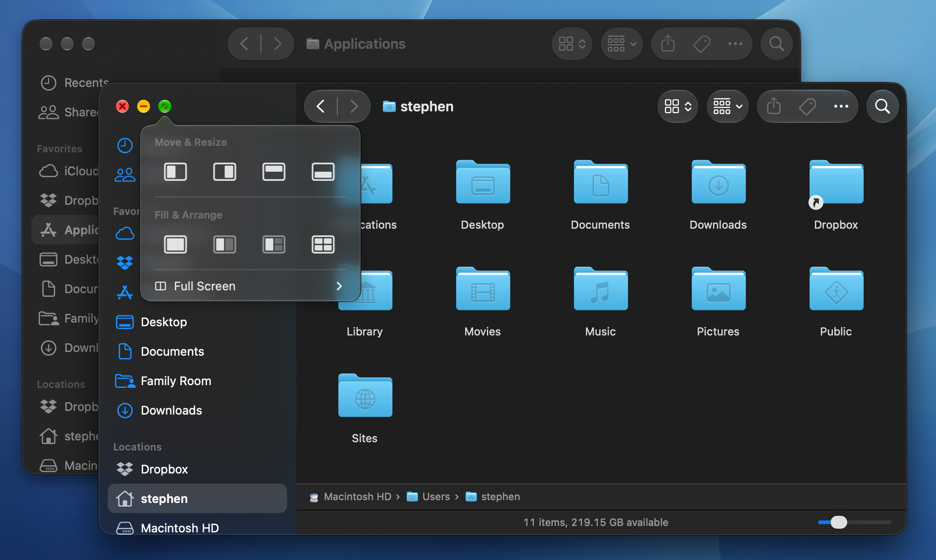Viewport: 936px width, 560px height.
Task: Open view mode selector in stephen window
Action: tap(678, 106)
